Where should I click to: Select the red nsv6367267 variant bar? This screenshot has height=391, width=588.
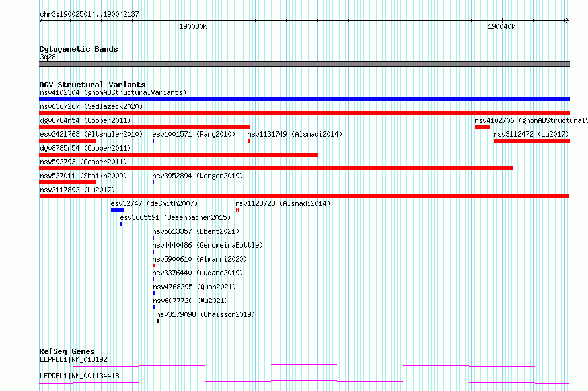(x=304, y=113)
